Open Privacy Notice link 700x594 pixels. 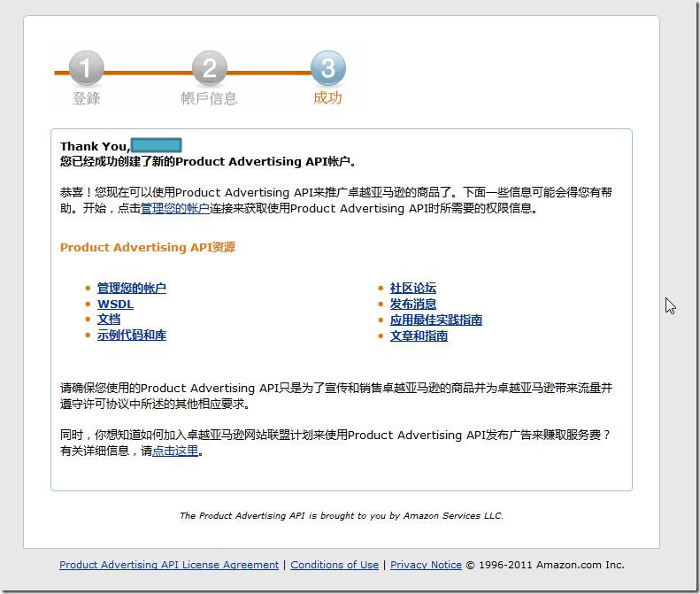tap(426, 565)
